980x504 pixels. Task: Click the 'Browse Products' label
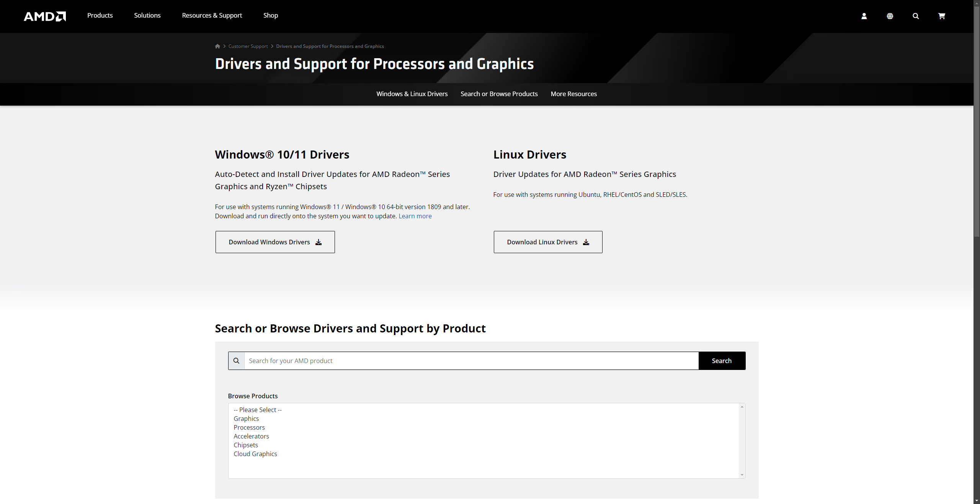(253, 396)
